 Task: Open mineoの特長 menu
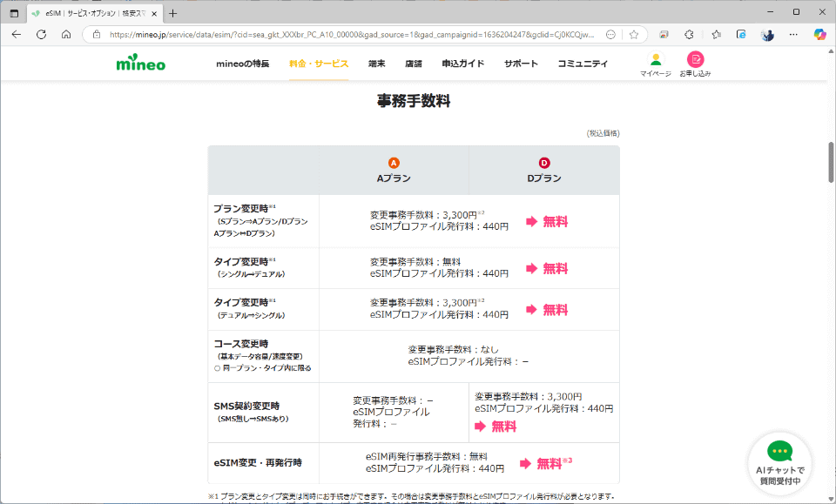(243, 64)
